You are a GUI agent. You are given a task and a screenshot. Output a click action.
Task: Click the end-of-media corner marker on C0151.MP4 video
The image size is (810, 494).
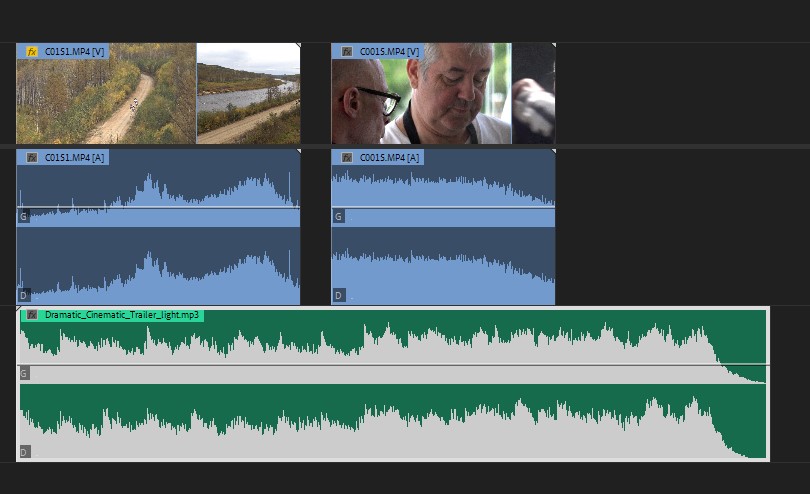tap(298, 45)
